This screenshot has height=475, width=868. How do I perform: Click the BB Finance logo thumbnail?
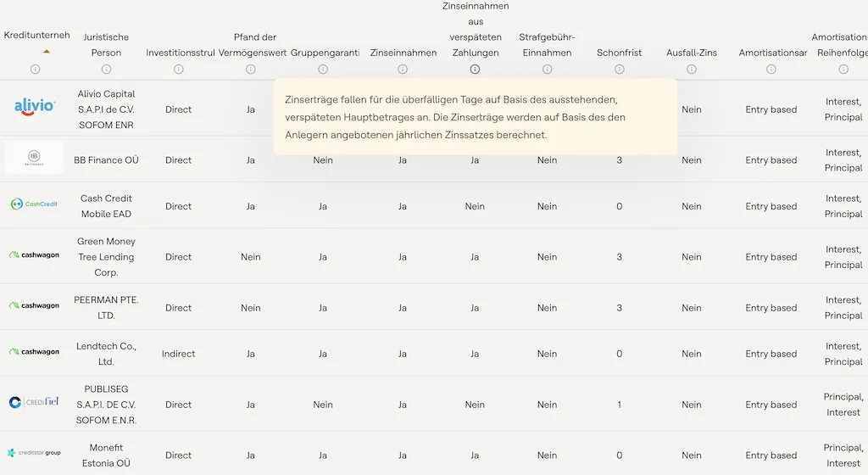pos(34,157)
